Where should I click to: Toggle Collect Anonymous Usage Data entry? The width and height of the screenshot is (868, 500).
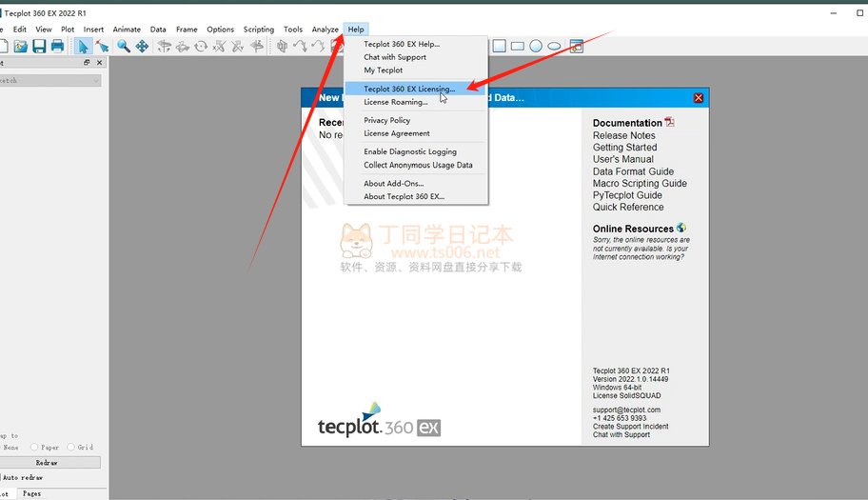(x=416, y=165)
